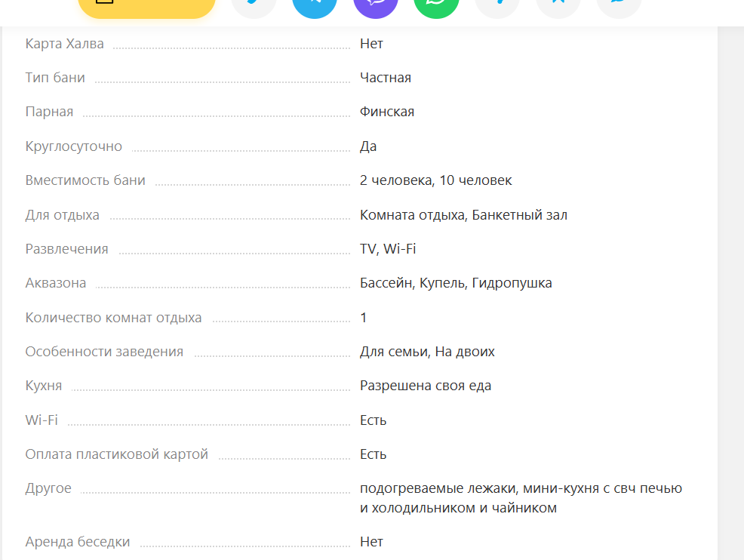Select the "Для отдыха" label
The image size is (744, 560).
tap(62, 215)
